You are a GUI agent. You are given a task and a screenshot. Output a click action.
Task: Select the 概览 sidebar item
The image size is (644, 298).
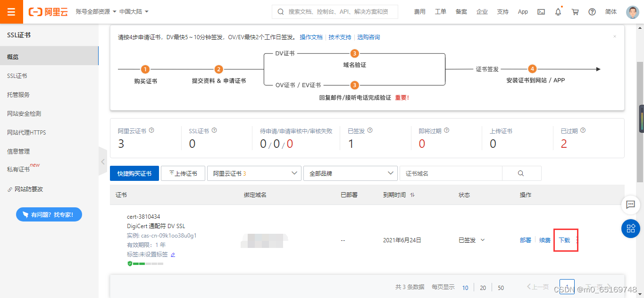pos(49,57)
